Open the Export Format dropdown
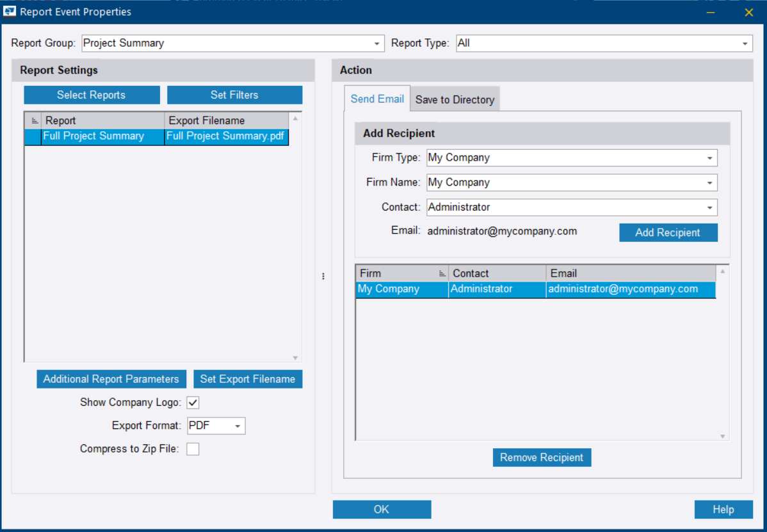 237,426
